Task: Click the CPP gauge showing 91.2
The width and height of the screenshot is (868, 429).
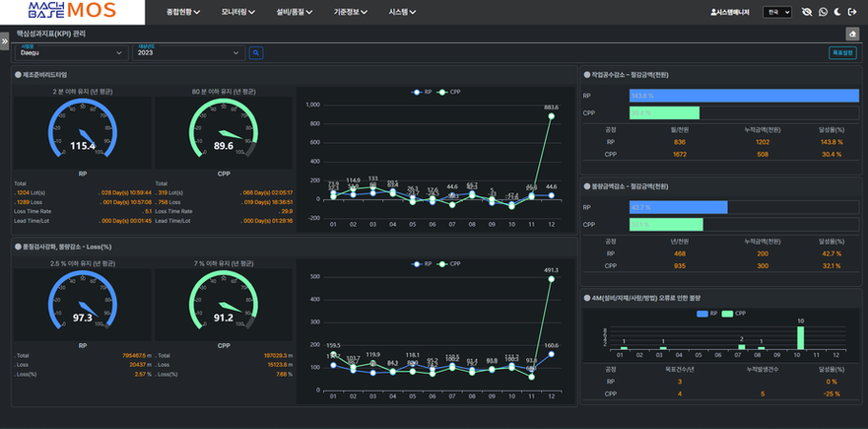Action: pos(223,306)
